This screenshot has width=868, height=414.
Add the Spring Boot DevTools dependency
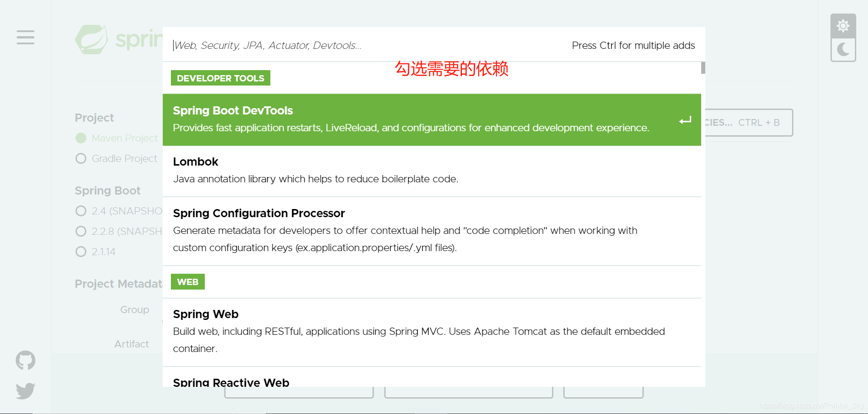click(x=432, y=119)
